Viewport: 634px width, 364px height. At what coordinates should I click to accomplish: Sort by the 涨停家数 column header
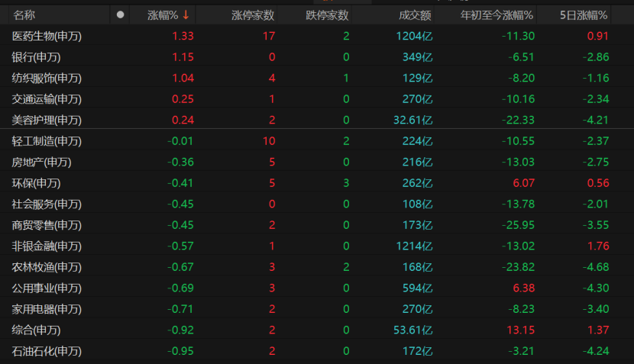click(x=253, y=15)
